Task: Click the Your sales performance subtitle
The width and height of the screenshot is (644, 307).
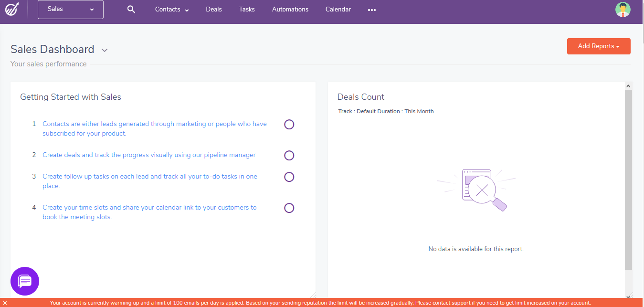Action: pyautogui.click(x=49, y=64)
